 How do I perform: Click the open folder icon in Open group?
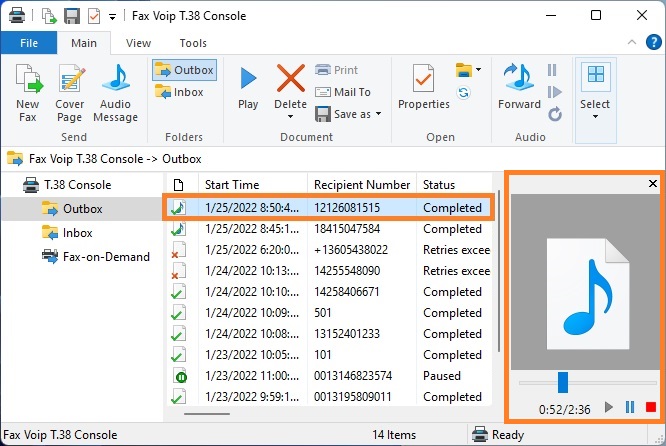[464, 70]
